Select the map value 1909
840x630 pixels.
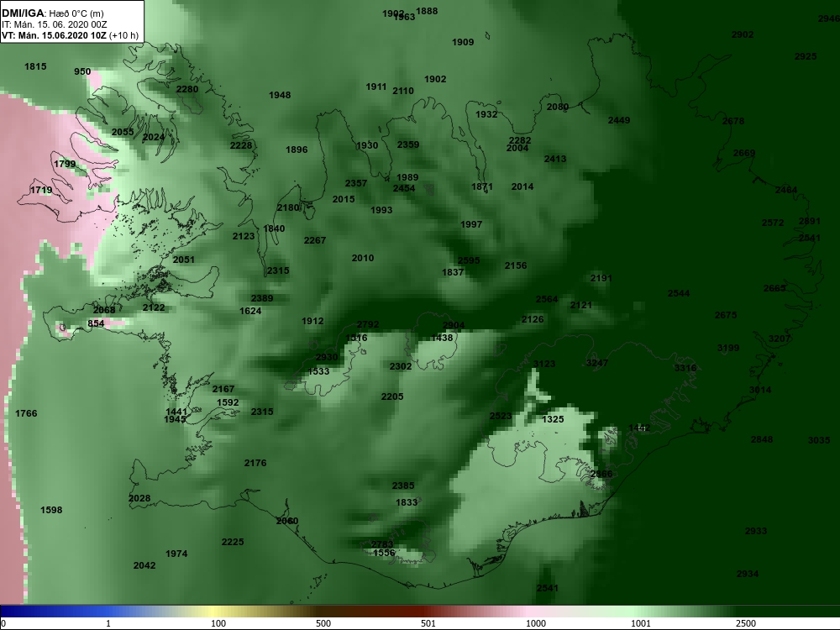coord(463,42)
